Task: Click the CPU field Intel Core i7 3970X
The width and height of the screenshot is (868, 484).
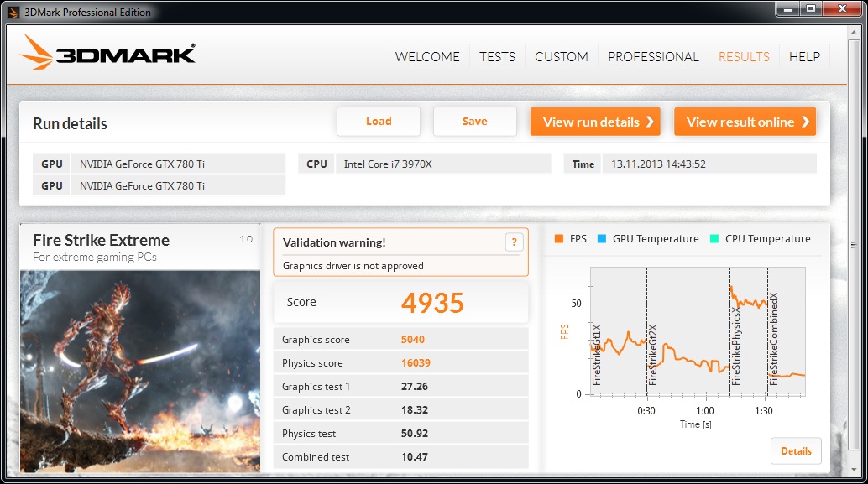Action: tap(443, 164)
